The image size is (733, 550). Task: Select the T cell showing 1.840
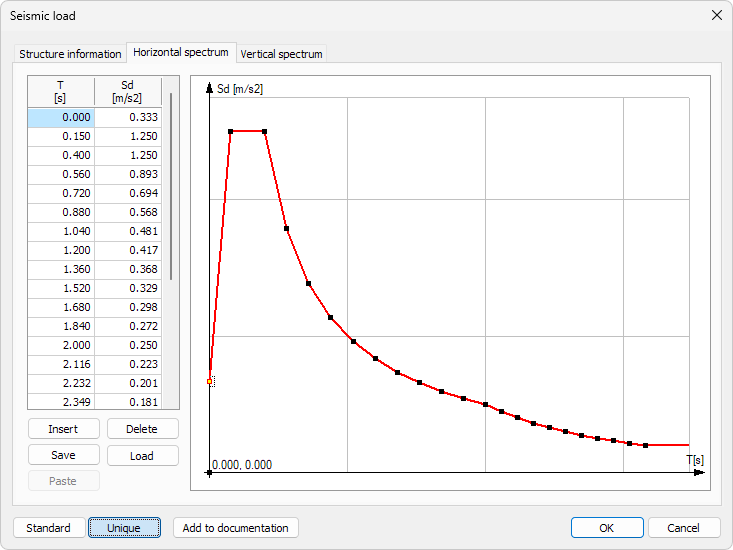pyautogui.click(x=61, y=327)
